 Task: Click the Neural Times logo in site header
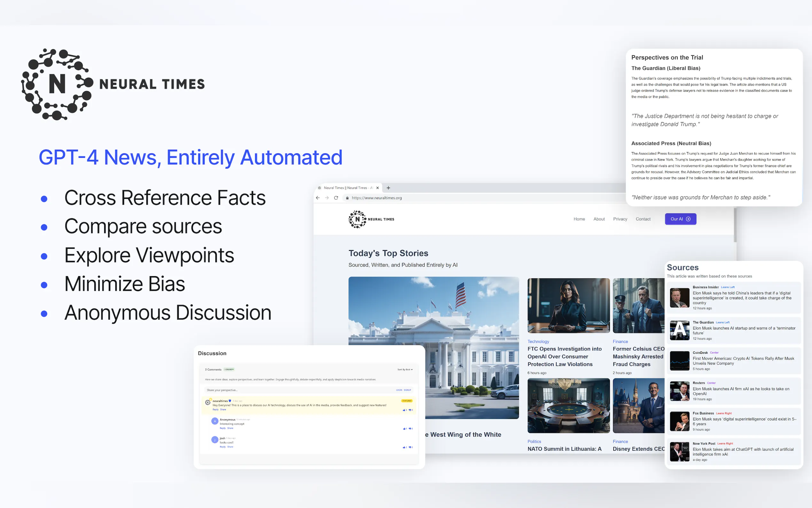tap(371, 219)
